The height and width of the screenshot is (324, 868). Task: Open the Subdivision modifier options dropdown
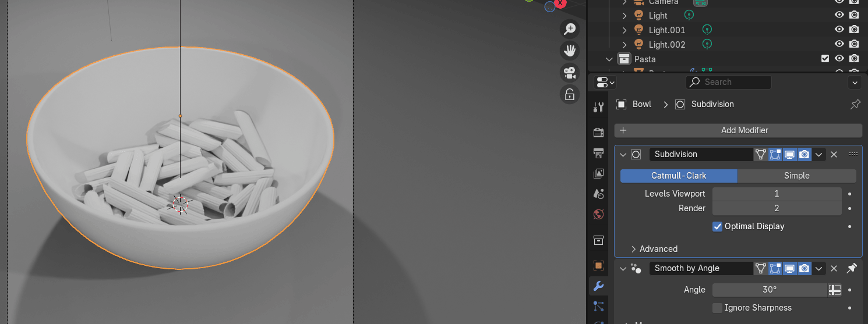819,154
